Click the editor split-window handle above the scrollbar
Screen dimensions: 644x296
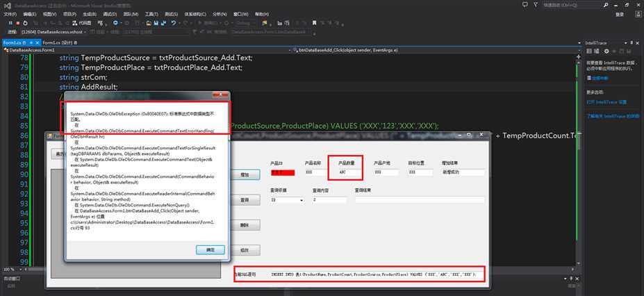coord(579,56)
